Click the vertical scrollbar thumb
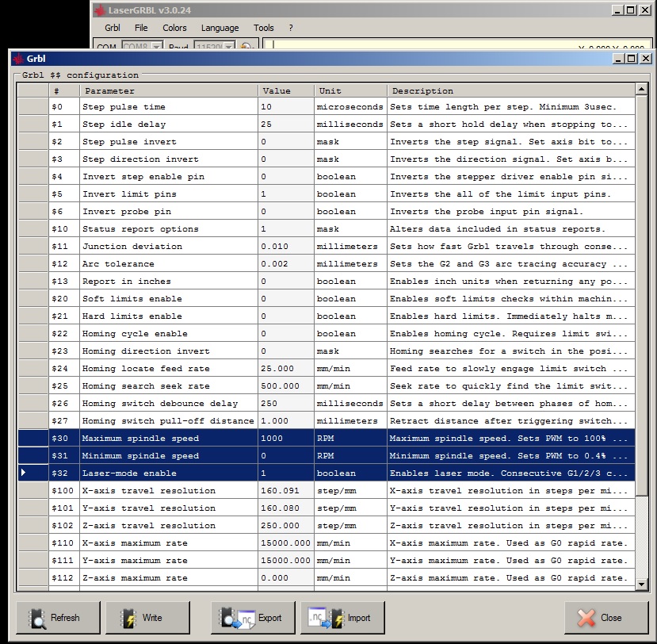Image resolution: width=657 pixels, height=644 pixels. click(x=641, y=295)
